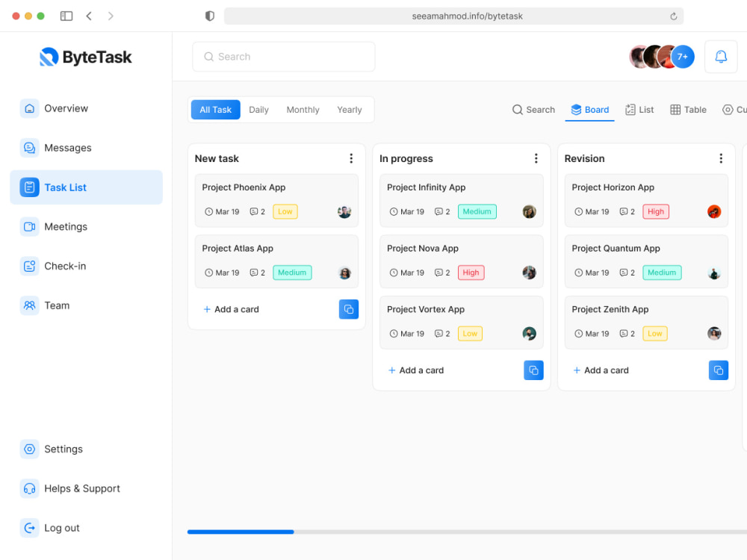
Task: Open the Project Atlas App card
Action: coord(276,261)
